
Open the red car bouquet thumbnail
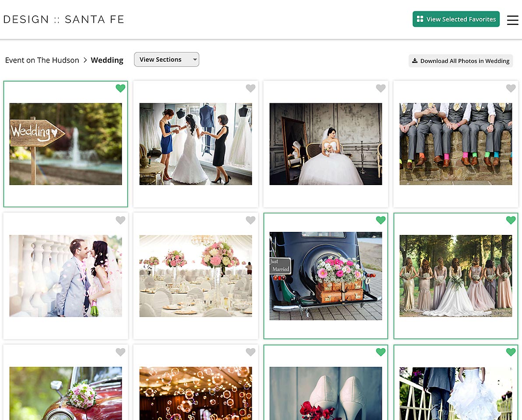click(66, 393)
